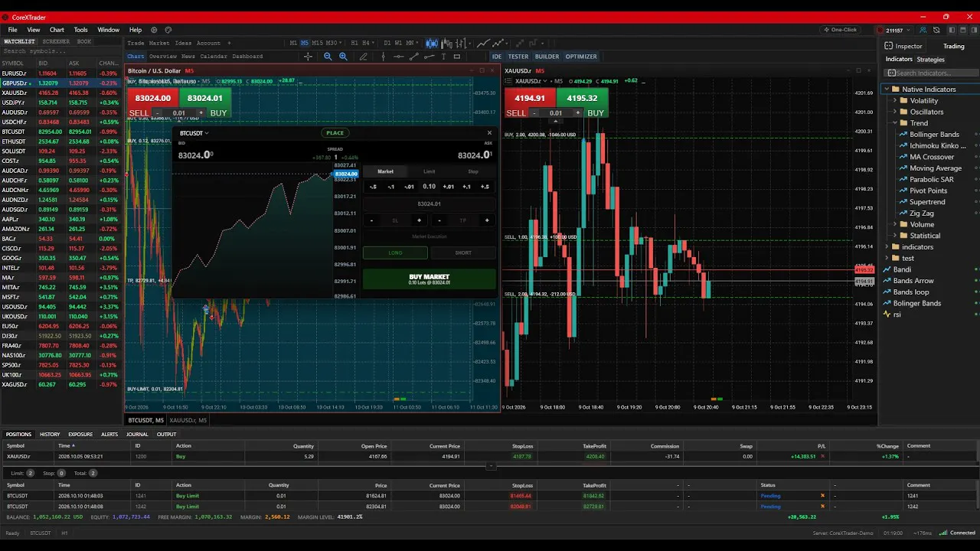Collapse the Native Indicators folder
The image size is (980, 551).
(887, 90)
